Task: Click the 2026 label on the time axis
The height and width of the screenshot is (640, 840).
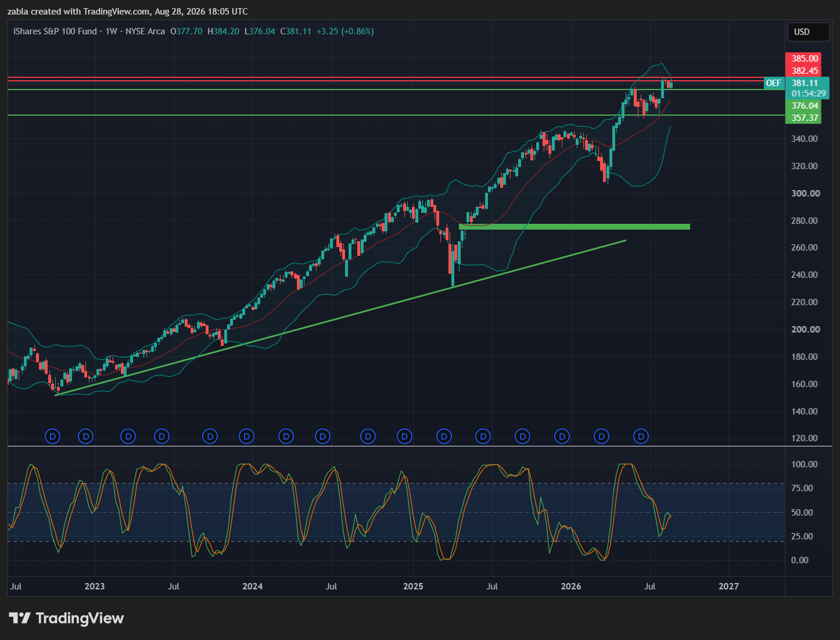Action: pos(571,586)
